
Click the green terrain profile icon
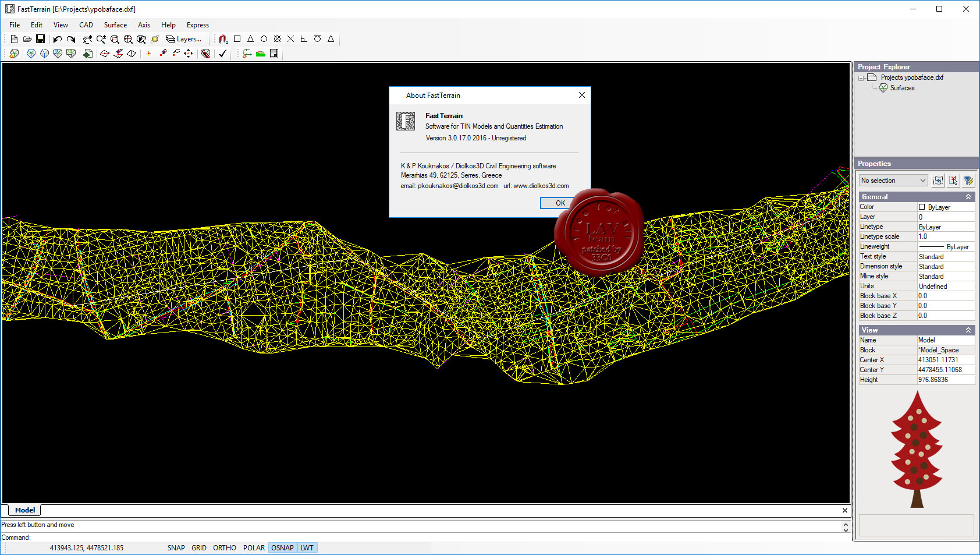pyautogui.click(x=261, y=54)
